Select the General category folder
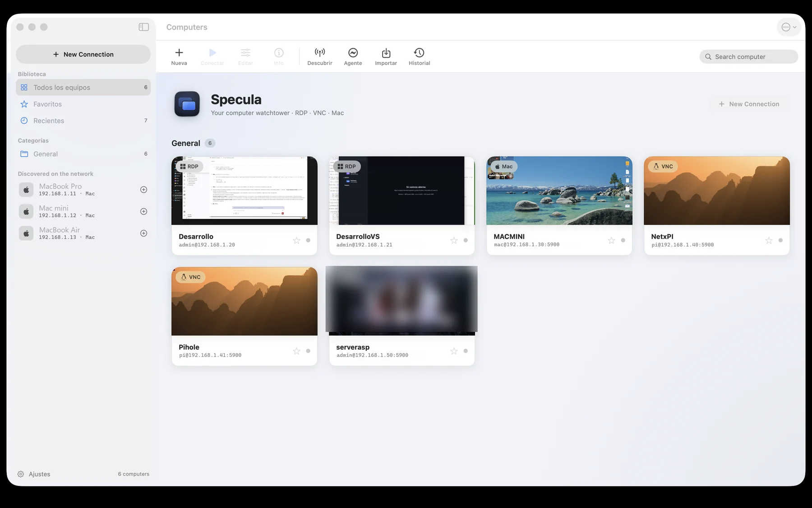 83,154
